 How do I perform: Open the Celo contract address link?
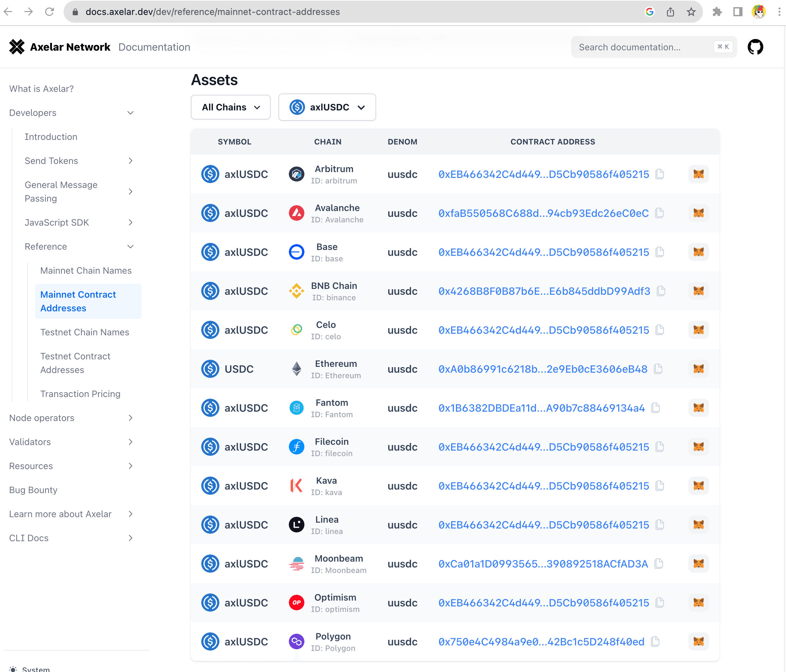pos(544,330)
